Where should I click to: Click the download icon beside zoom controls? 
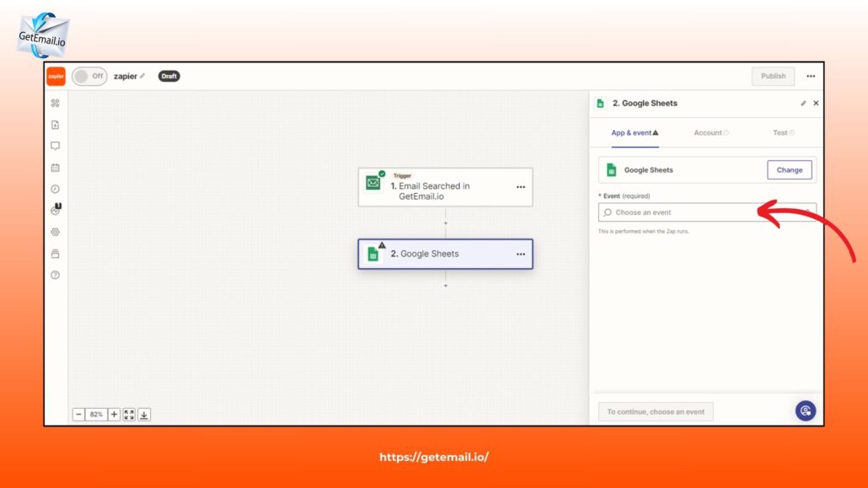point(144,415)
